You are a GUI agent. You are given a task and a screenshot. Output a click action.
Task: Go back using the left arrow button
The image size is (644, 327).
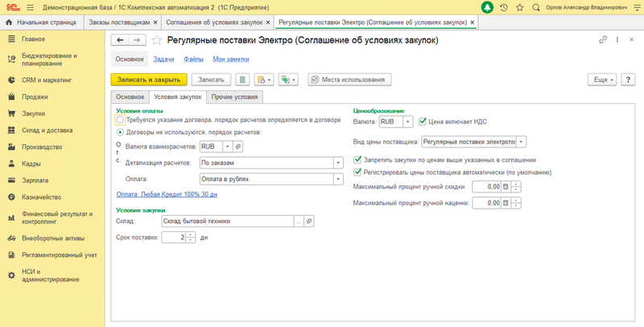click(x=120, y=39)
